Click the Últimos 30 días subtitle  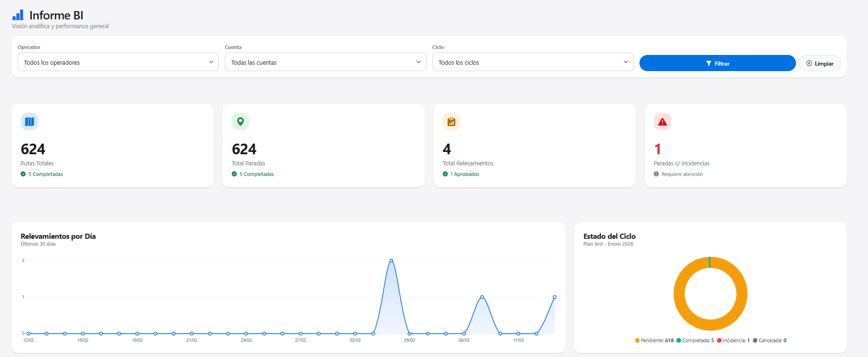[38, 244]
